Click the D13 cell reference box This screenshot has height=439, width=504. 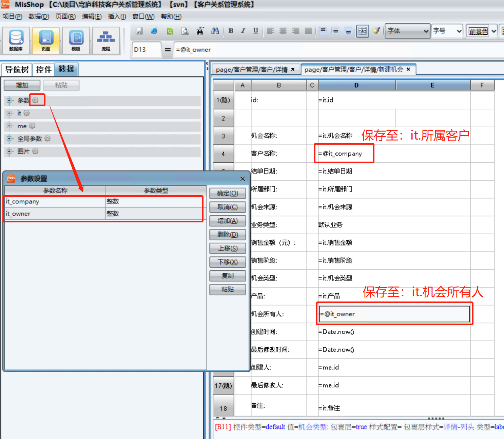pyautogui.click(x=147, y=50)
